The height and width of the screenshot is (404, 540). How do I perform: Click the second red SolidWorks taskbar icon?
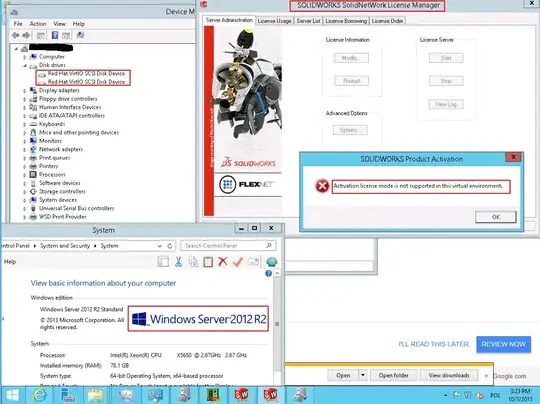click(271, 395)
